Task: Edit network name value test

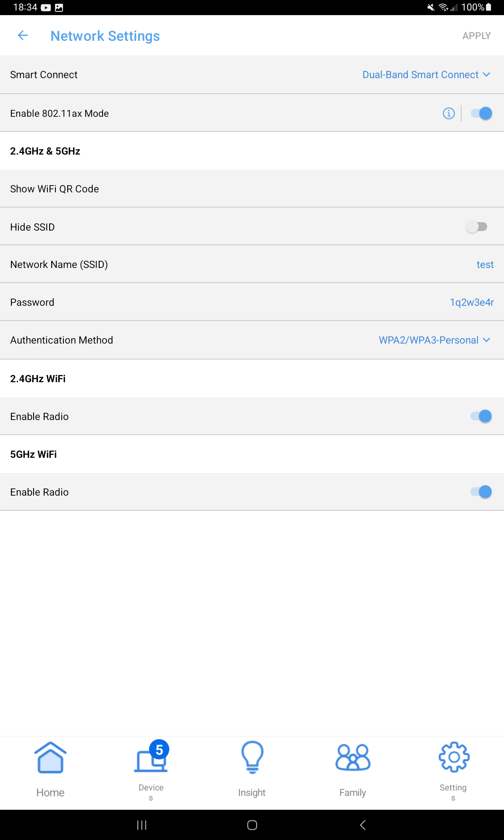Action: coord(485,265)
